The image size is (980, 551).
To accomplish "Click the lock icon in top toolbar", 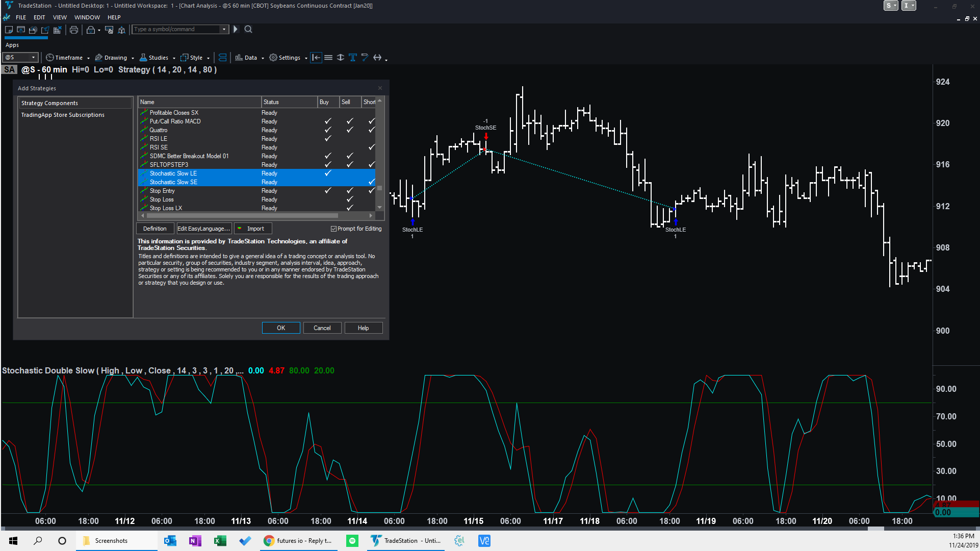I will 91,30.
